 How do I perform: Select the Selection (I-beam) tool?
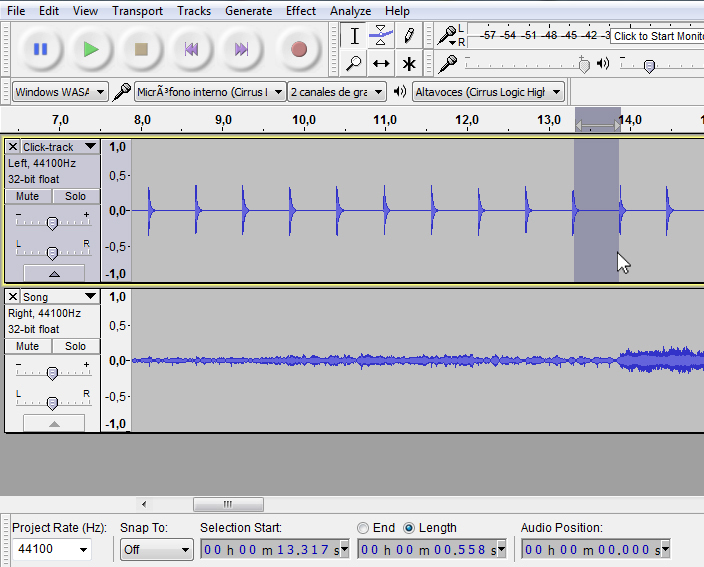click(354, 36)
